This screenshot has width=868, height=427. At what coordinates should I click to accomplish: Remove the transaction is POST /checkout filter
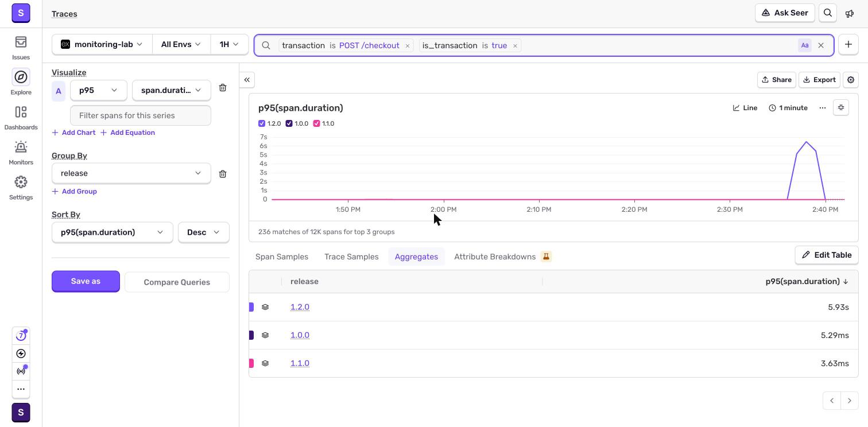[408, 45]
